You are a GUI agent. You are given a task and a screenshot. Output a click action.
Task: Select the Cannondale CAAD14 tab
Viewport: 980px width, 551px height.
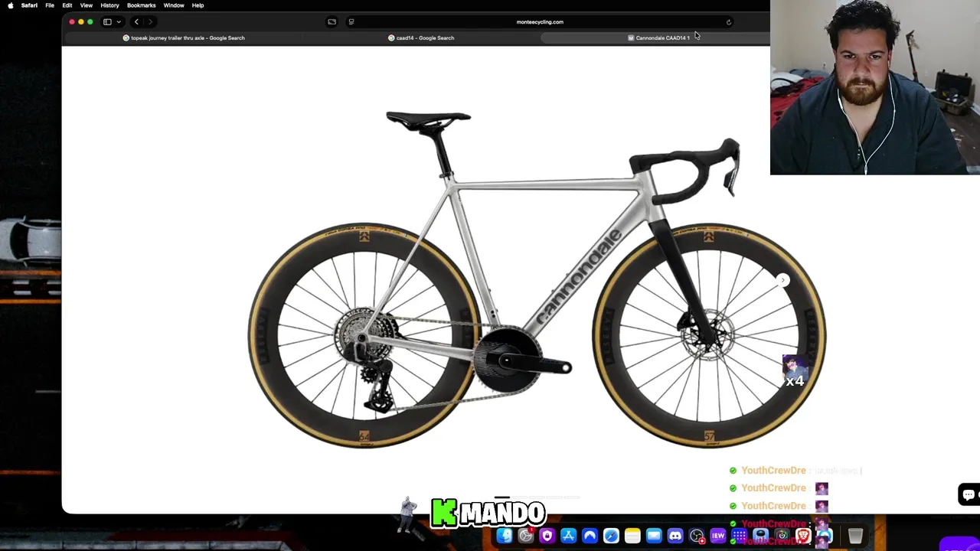tap(658, 37)
